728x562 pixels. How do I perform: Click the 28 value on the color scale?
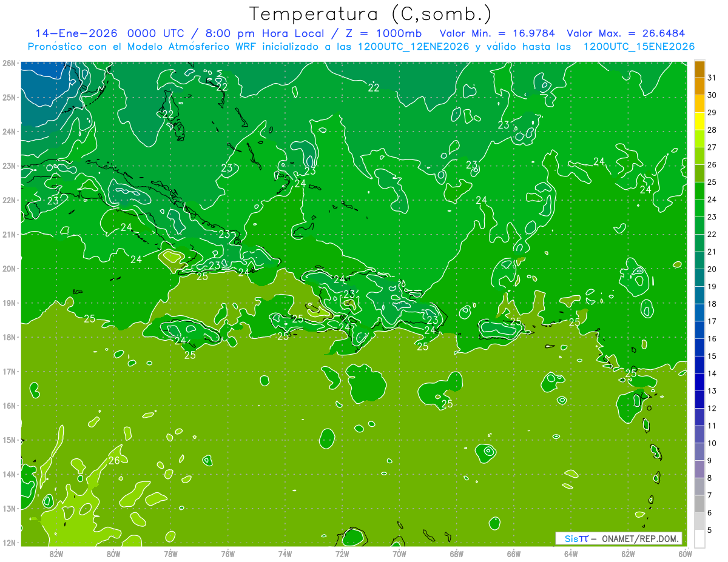click(x=712, y=130)
